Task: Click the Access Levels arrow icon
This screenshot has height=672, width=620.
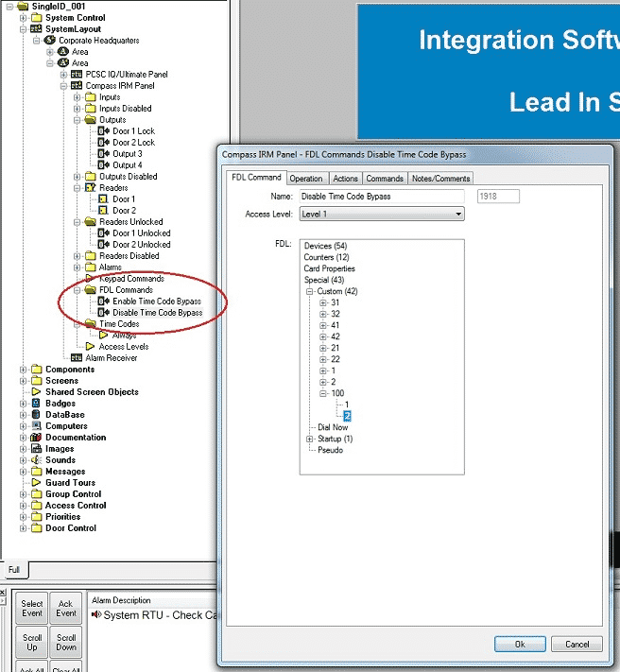Action: (x=90, y=346)
